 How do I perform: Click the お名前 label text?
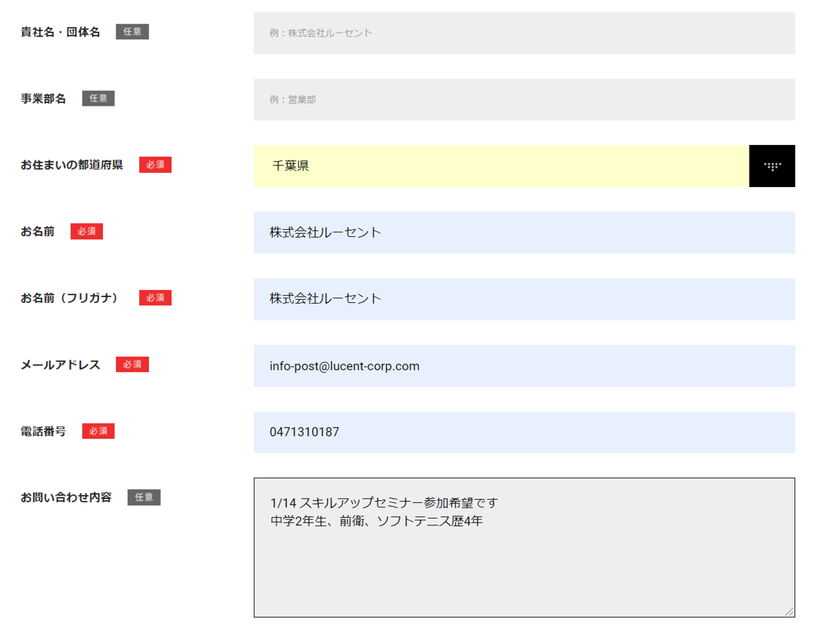click(x=38, y=231)
